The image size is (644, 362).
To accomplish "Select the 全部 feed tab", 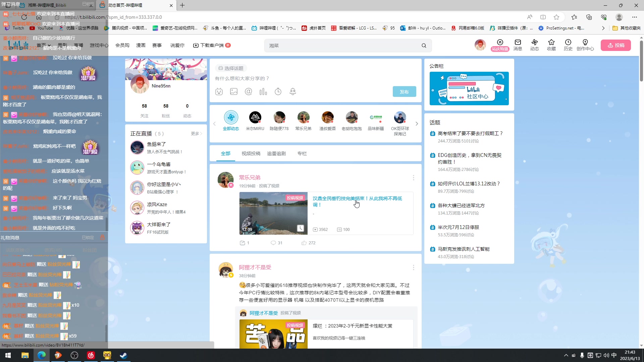I will point(225,154).
